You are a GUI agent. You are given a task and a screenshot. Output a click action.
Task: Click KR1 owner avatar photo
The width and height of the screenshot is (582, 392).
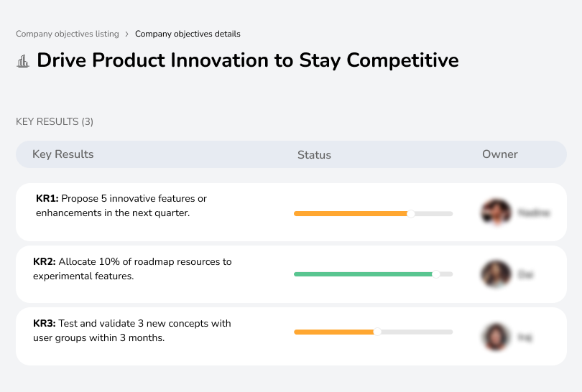pyautogui.click(x=495, y=213)
